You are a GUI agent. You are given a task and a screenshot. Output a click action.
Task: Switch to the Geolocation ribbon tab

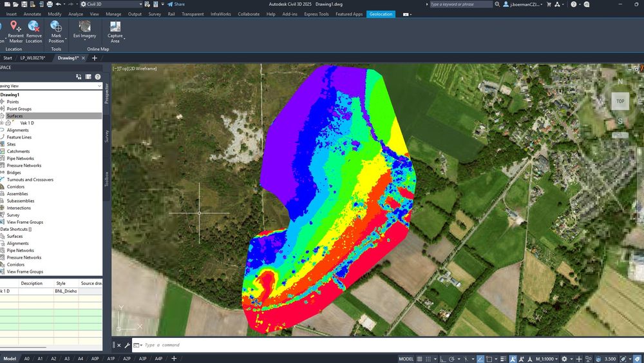point(381,14)
